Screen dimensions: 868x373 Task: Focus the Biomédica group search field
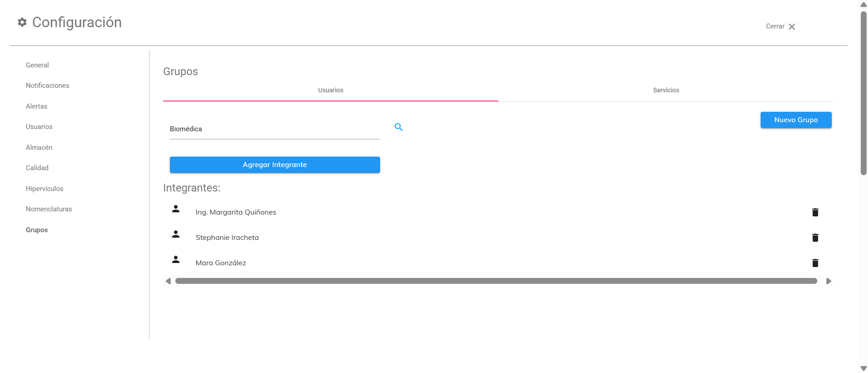[274, 129]
